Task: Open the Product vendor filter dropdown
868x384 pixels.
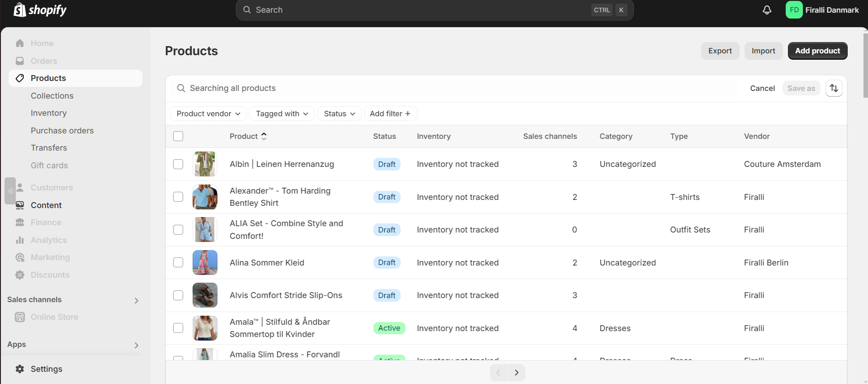Action: pyautogui.click(x=208, y=114)
